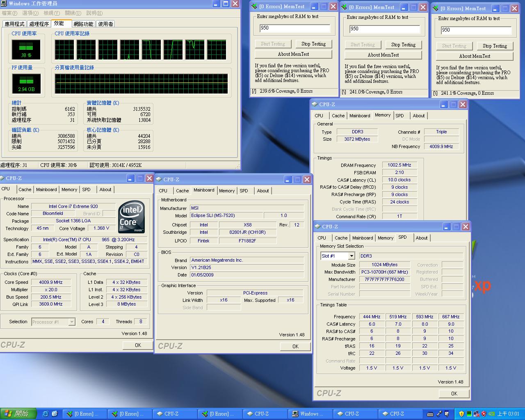This screenshot has height=420, width=525.
Task: Click the page file usage history graph
Action: pyautogui.click(x=142, y=84)
